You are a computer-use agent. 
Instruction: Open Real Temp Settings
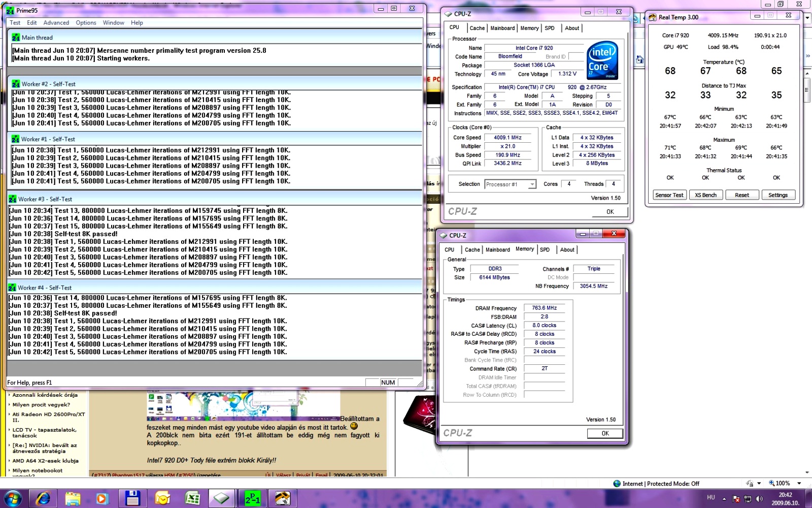(778, 195)
